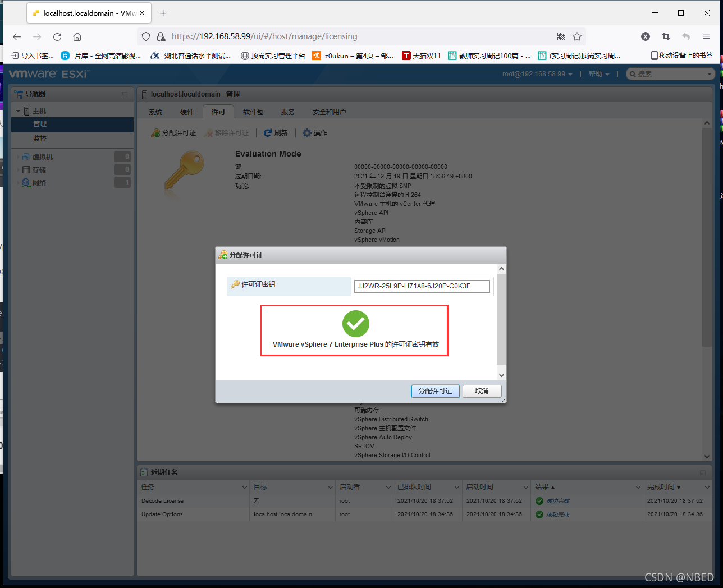Open the 帮助 help dropdown
723x588 pixels.
point(599,74)
